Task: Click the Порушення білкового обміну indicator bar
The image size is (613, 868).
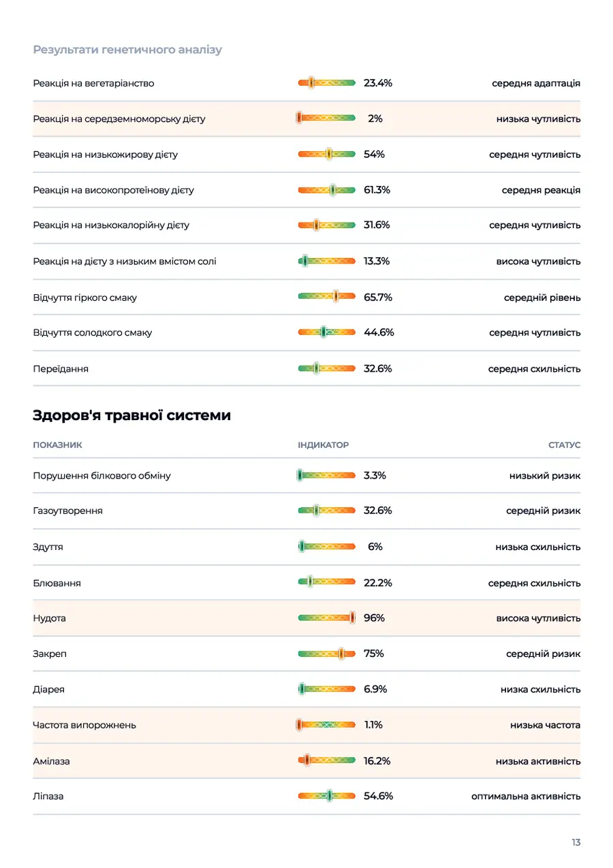Action: pos(327,475)
